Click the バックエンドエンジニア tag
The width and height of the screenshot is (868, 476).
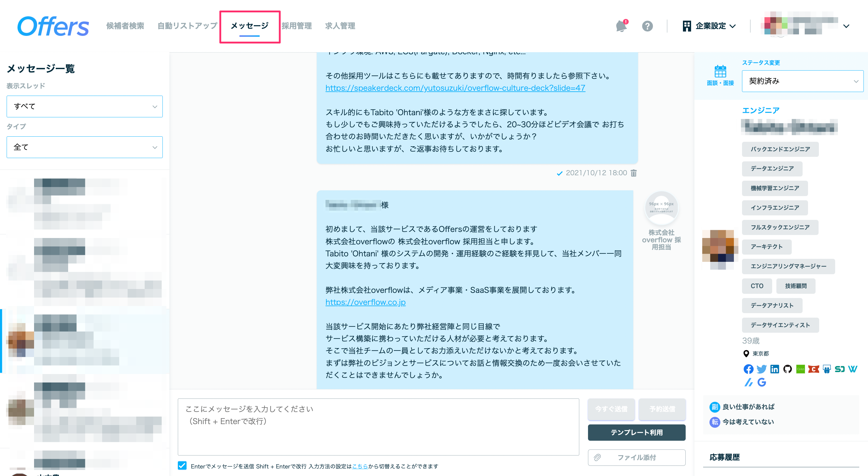click(x=780, y=149)
